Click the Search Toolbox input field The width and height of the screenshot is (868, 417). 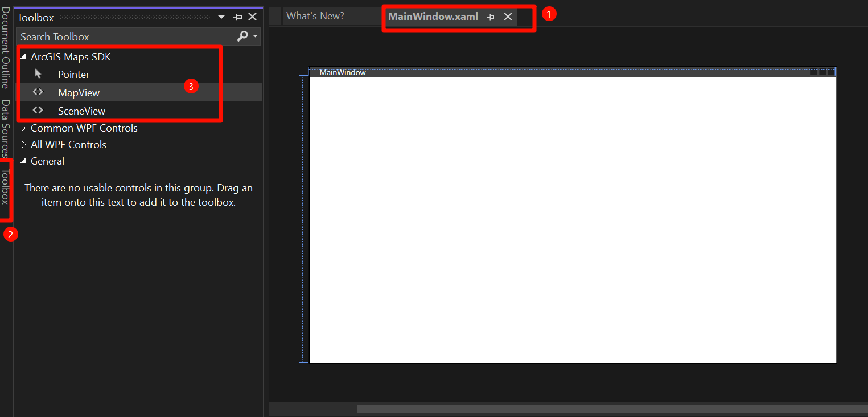coord(125,36)
